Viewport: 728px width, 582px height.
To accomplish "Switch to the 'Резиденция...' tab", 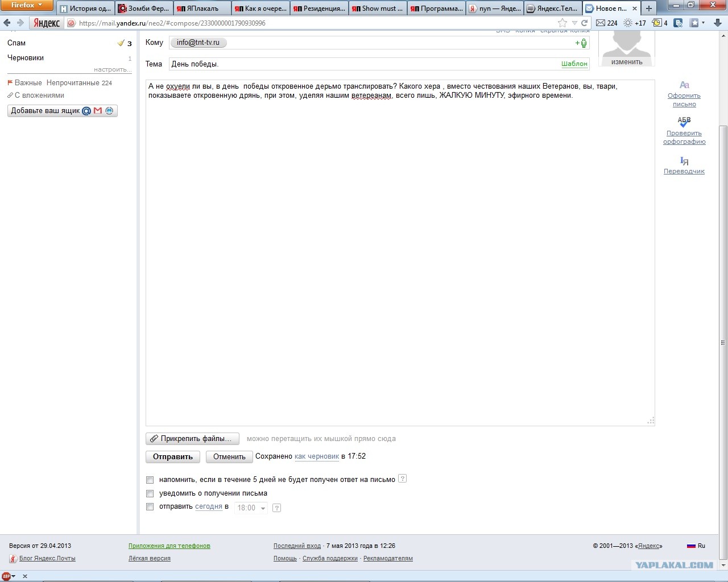I will click(x=319, y=9).
